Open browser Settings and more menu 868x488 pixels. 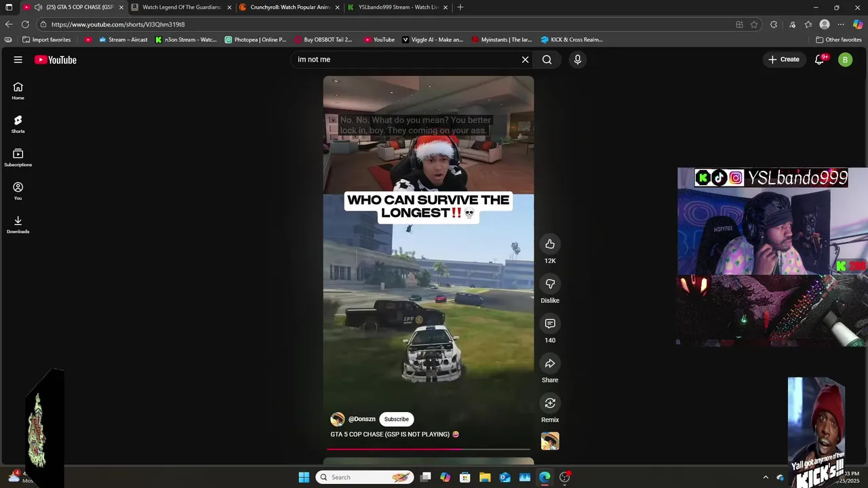point(841,24)
